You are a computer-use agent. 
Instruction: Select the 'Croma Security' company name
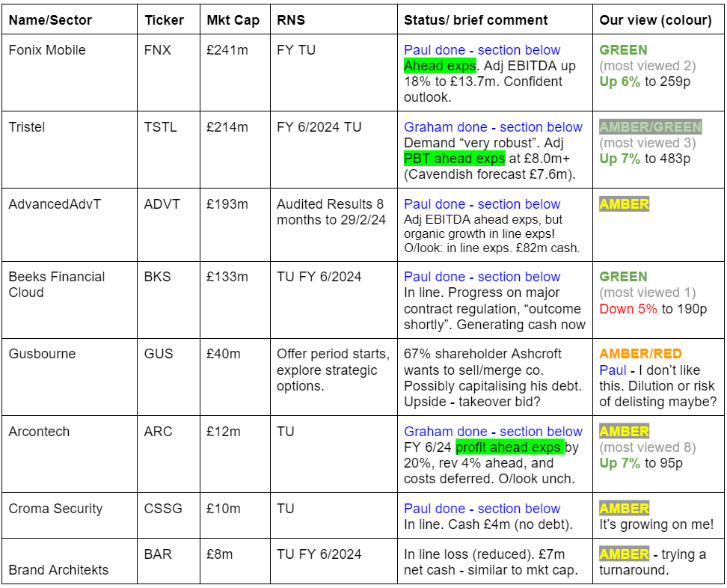[55, 509]
